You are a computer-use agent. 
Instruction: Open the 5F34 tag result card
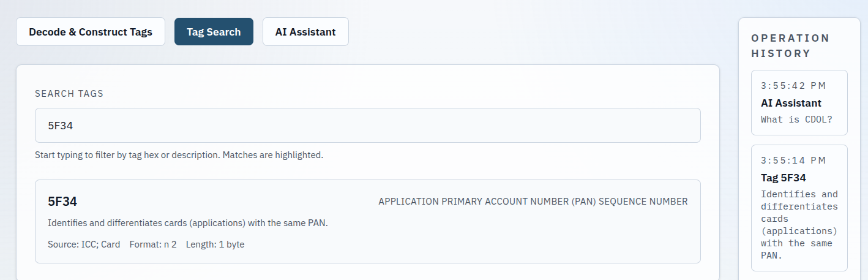pyautogui.click(x=368, y=222)
